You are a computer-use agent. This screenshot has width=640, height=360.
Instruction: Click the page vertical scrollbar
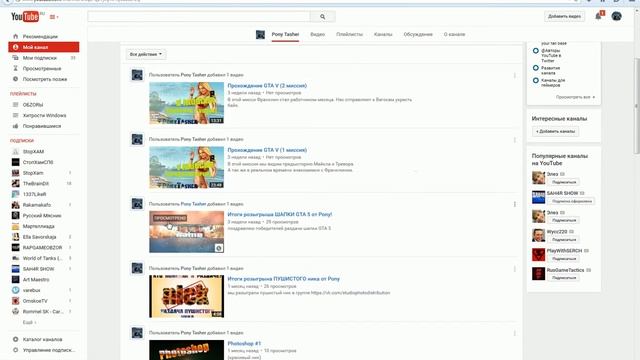(636, 106)
